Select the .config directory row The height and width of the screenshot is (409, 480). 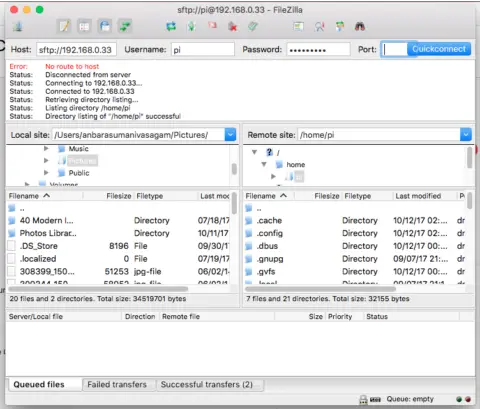355,233
